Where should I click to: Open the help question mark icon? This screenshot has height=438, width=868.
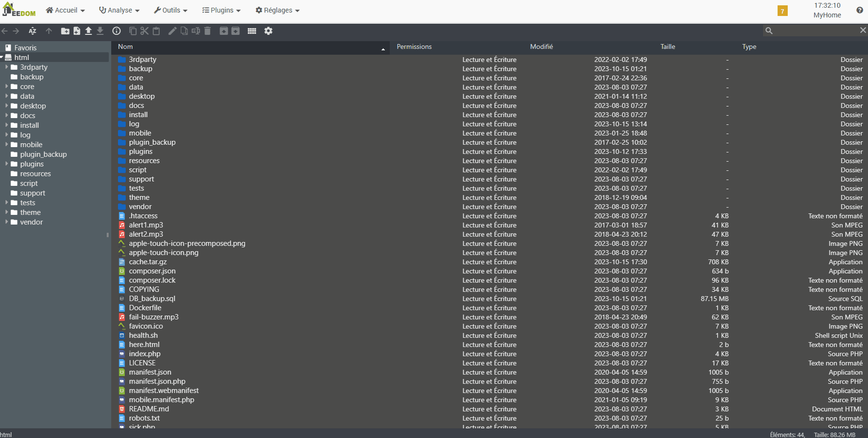point(860,10)
